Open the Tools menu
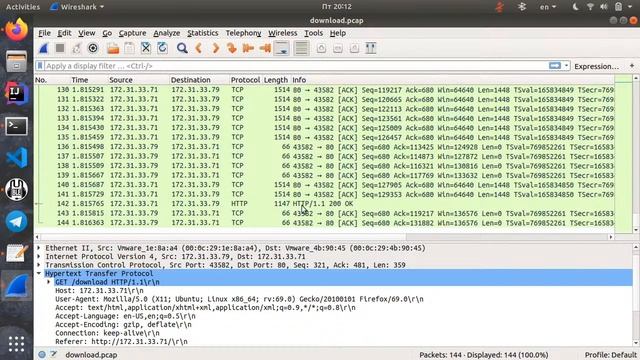Screen dimensions: 640x360 pos(313,33)
